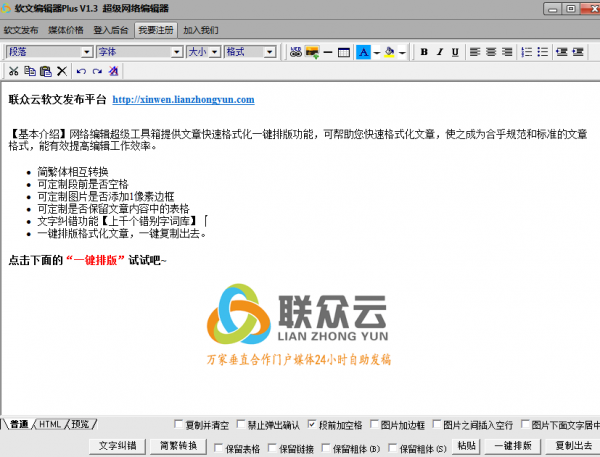
Task: Decrease the paragraph indent
Action: pyautogui.click(x=562, y=52)
